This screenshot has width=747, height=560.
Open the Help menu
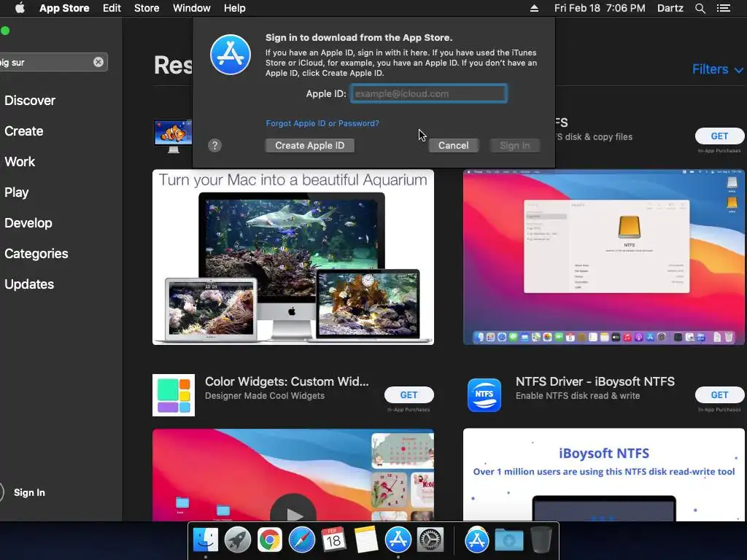tap(234, 8)
